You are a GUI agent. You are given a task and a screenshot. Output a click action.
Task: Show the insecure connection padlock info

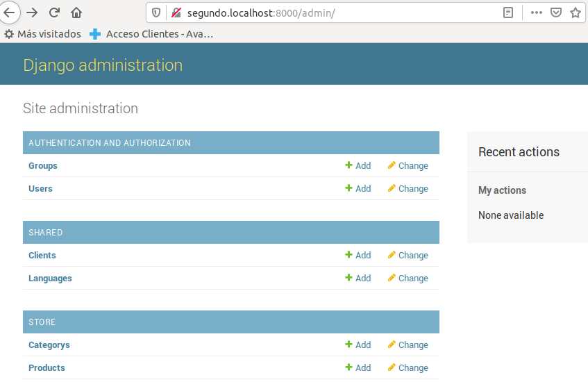coord(176,13)
